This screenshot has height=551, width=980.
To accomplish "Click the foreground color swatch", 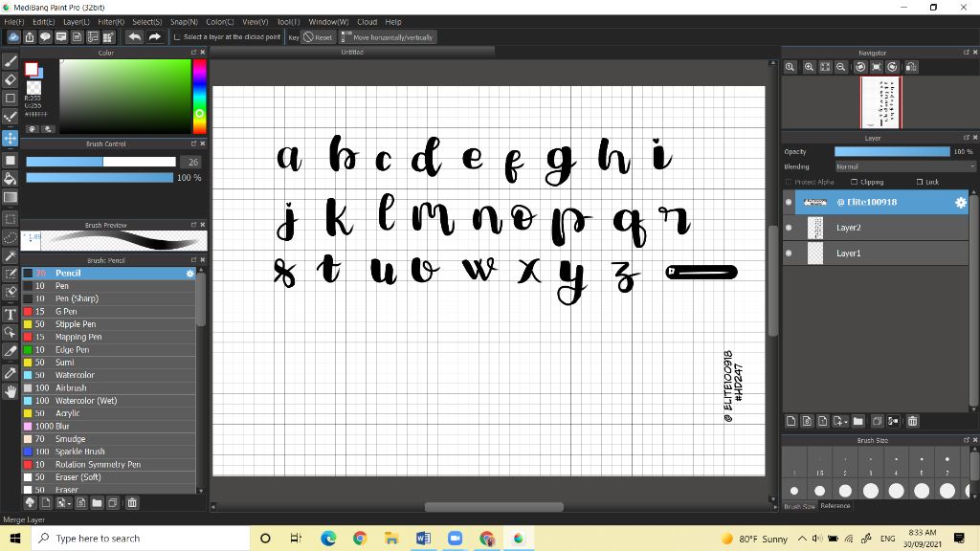I will (32, 69).
